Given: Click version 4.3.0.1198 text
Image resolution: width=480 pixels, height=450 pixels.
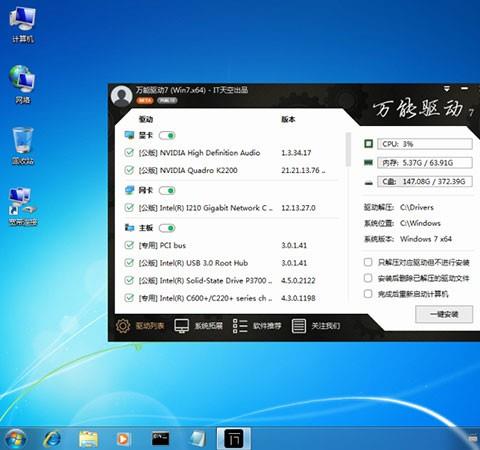Looking at the screenshot, I should 298,298.
